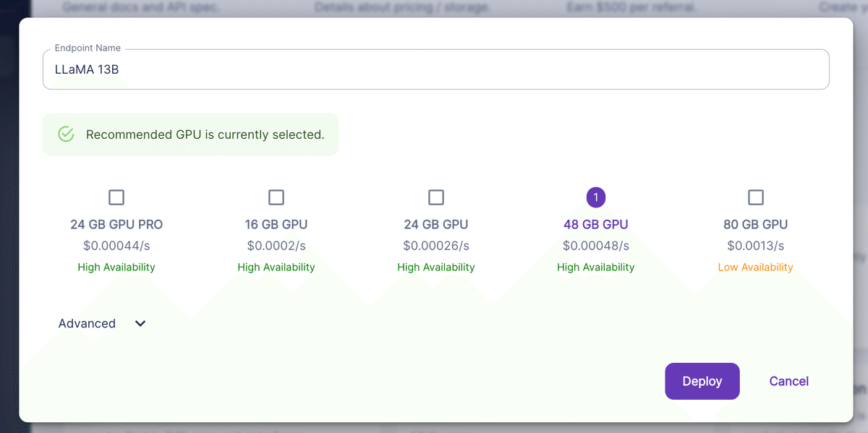Click the $0.0013/s price text
This screenshot has width=868, height=433.
click(x=755, y=246)
